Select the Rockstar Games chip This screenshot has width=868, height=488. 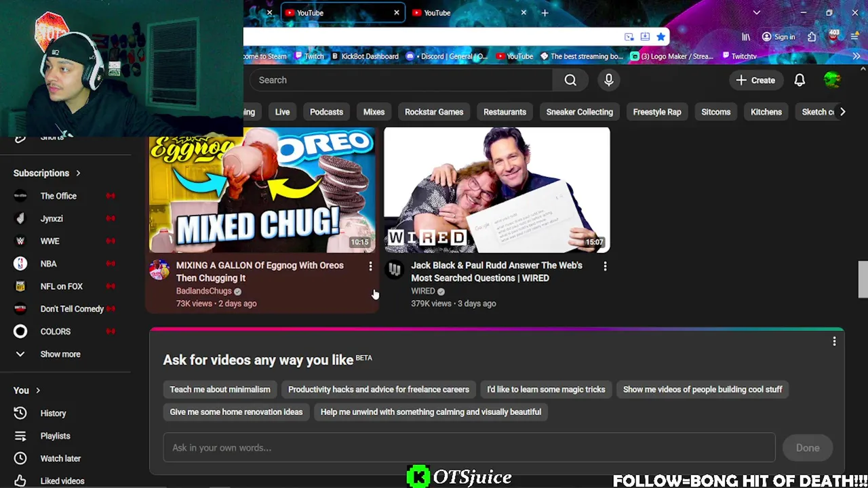click(434, 112)
